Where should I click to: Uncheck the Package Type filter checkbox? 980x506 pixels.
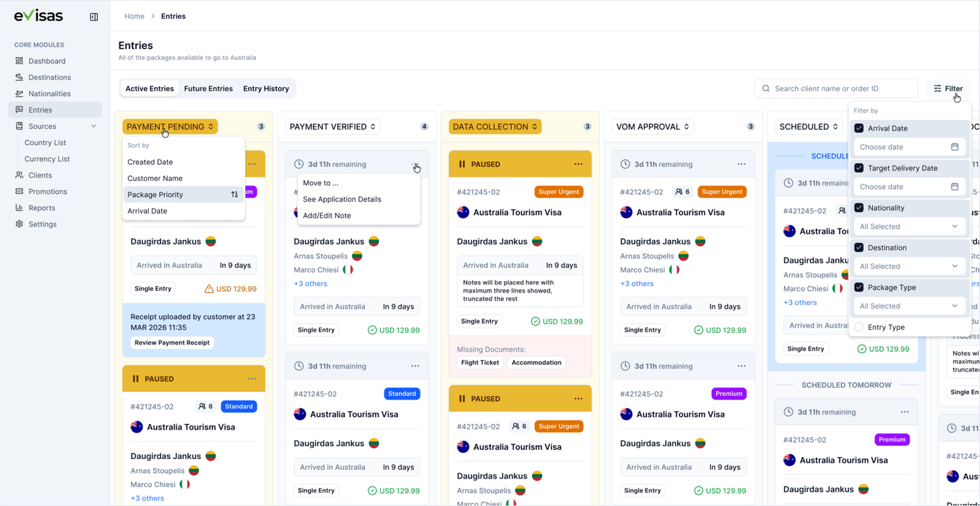(x=859, y=287)
